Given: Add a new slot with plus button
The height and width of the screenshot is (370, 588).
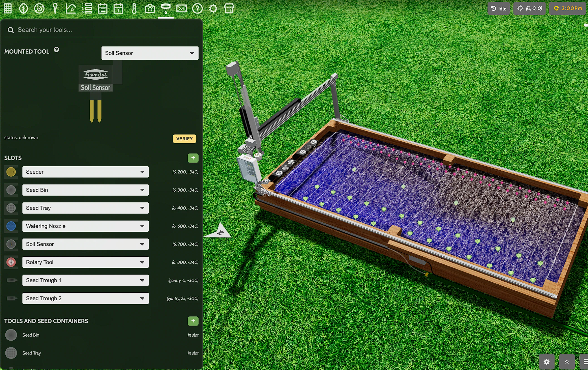Looking at the screenshot, I should coord(193,158).
